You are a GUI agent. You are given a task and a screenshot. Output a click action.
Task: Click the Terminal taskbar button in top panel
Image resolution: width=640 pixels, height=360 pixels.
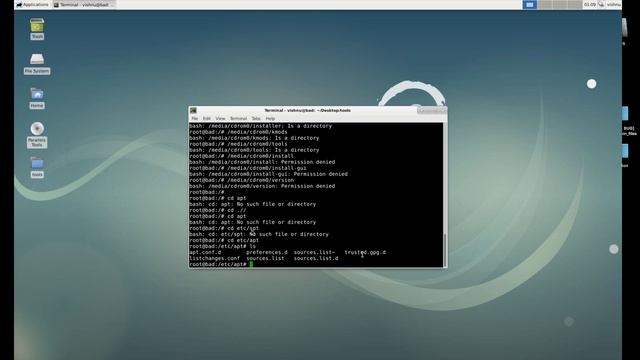click(84, 4)
